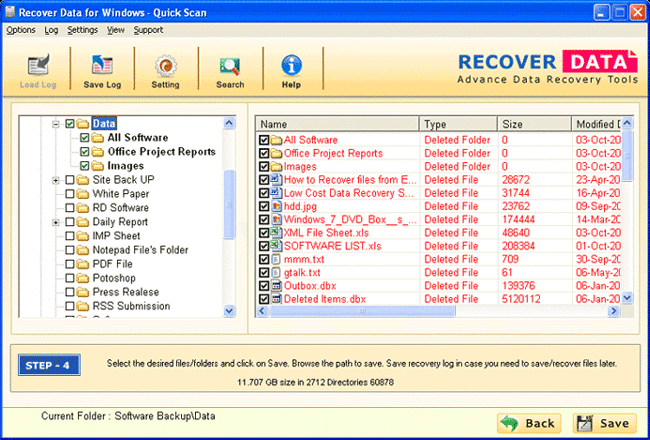This screenshot has height=440, width=650.
Task: Click the hdd.jpg file icon
Action: (277, 206)
